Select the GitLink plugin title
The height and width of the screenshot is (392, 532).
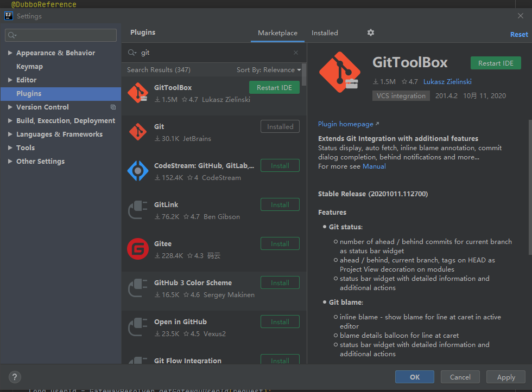166,204
